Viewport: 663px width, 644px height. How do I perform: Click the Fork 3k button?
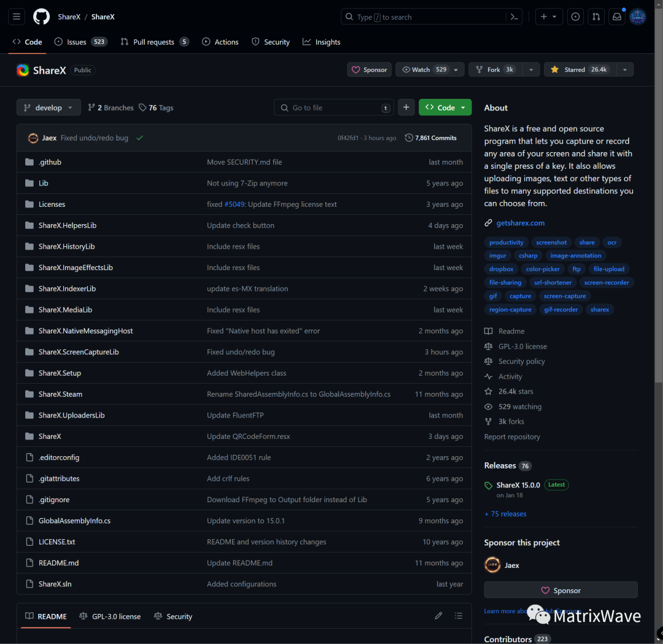point(495,69)
